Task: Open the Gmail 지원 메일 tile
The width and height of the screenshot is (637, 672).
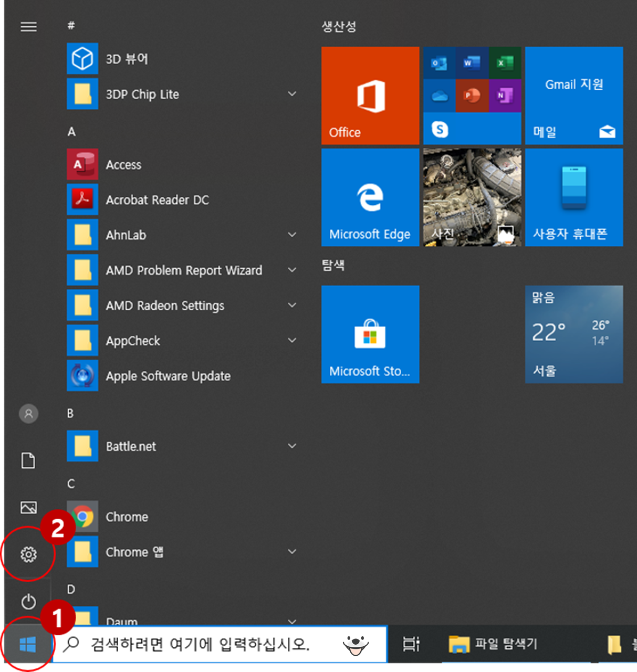Action: tap(574, 96)
